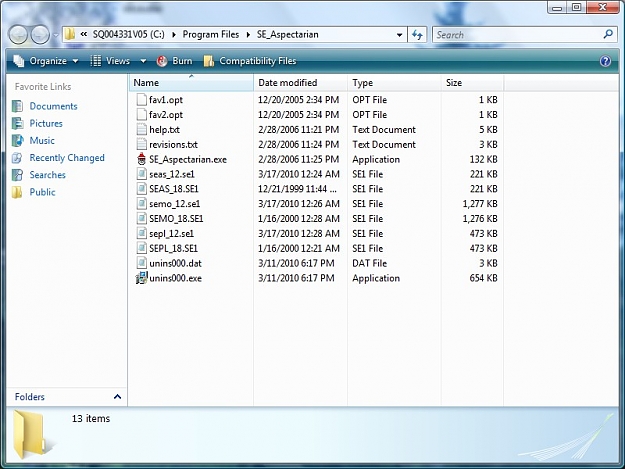This screenshot has height=469, width=625.
Task: Minimize the Explorer window
Action: [557, 8]
